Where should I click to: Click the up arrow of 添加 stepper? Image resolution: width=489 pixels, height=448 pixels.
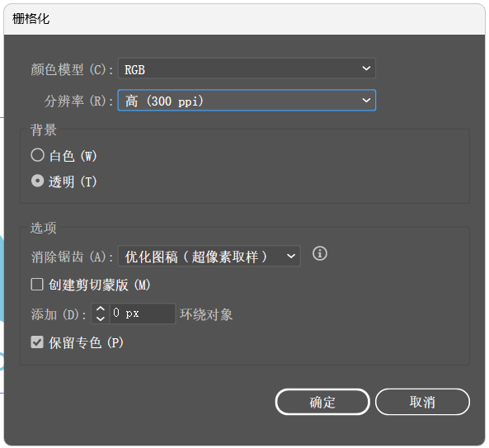point(100,309)
